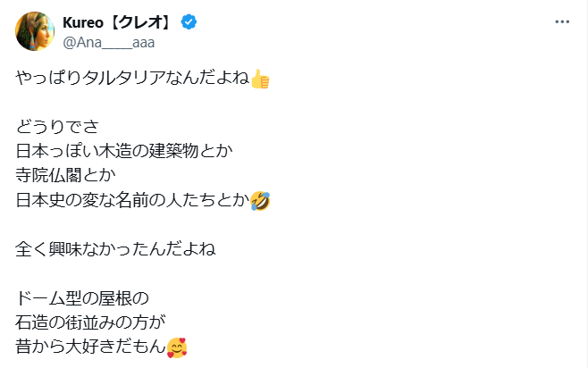Click the blue verified badge
This screenshot has height=368, width=588.
point(190,22)
